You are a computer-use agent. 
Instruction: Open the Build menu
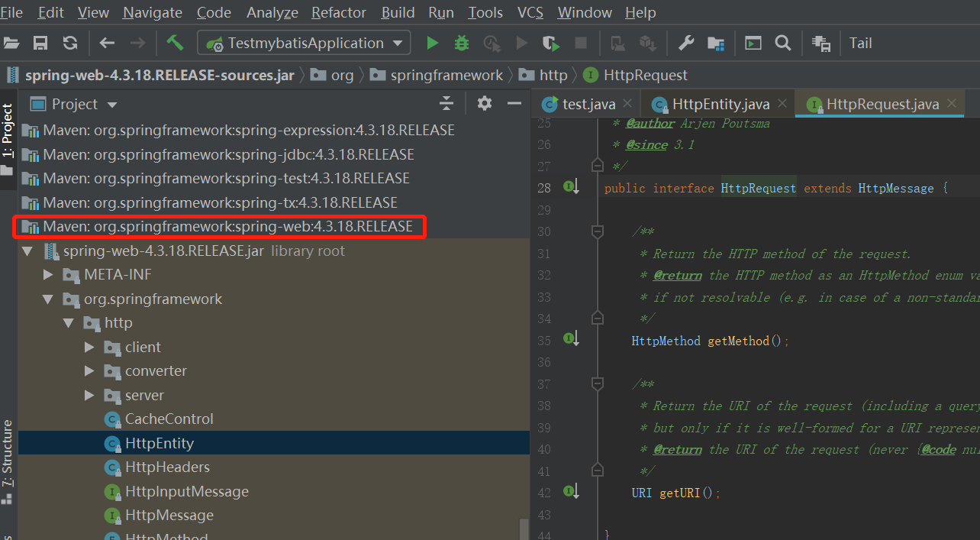[398, 12]
